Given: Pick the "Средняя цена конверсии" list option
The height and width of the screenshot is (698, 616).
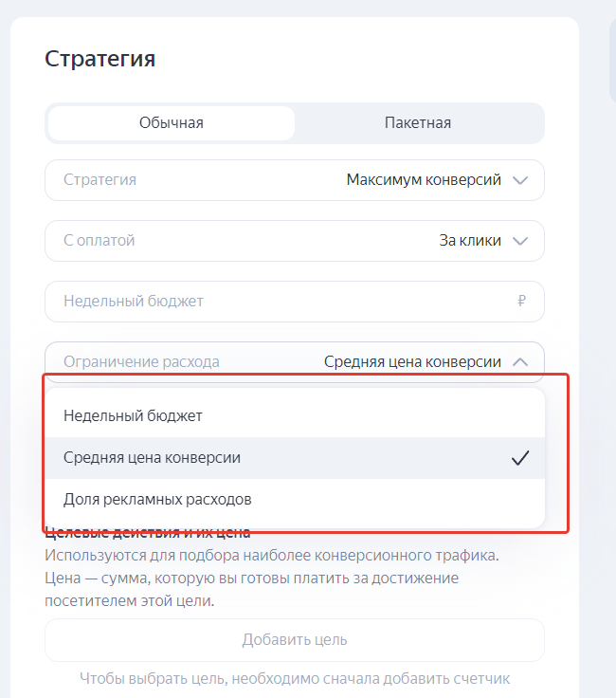Looking at the screenshot, I should [152, 457].
